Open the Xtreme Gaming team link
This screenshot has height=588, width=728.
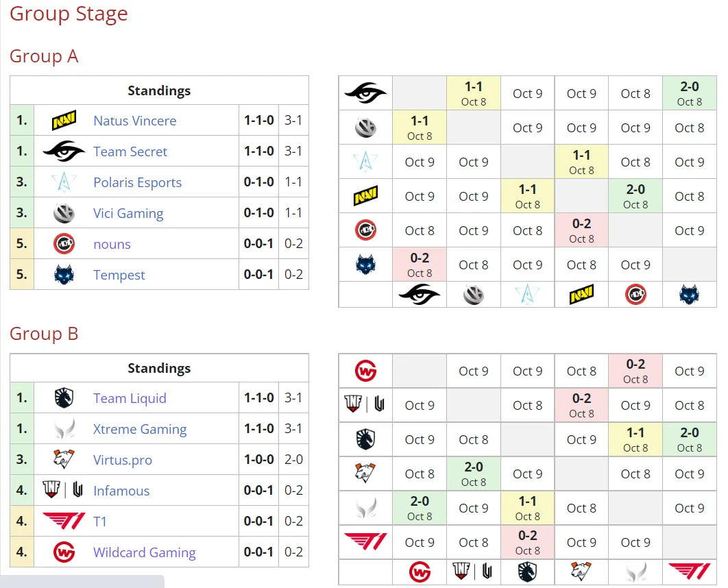click(140, 429)
